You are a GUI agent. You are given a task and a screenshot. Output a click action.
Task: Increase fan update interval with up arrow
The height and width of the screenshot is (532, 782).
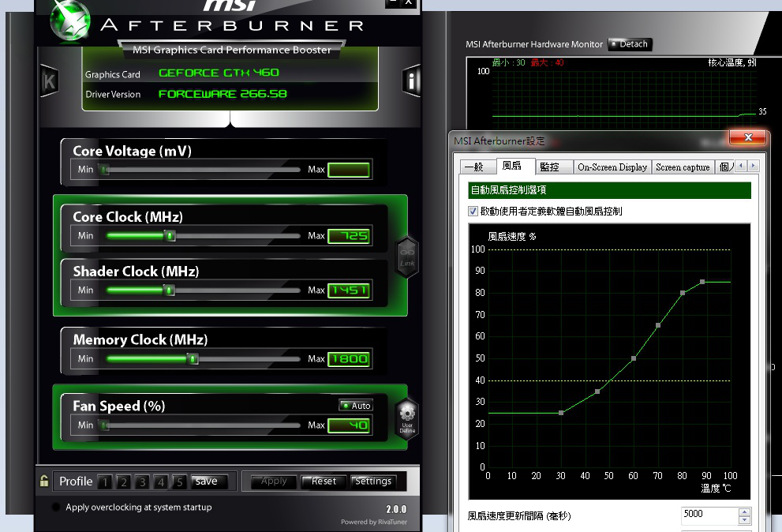pyautogui.click(x=745, y=512)
